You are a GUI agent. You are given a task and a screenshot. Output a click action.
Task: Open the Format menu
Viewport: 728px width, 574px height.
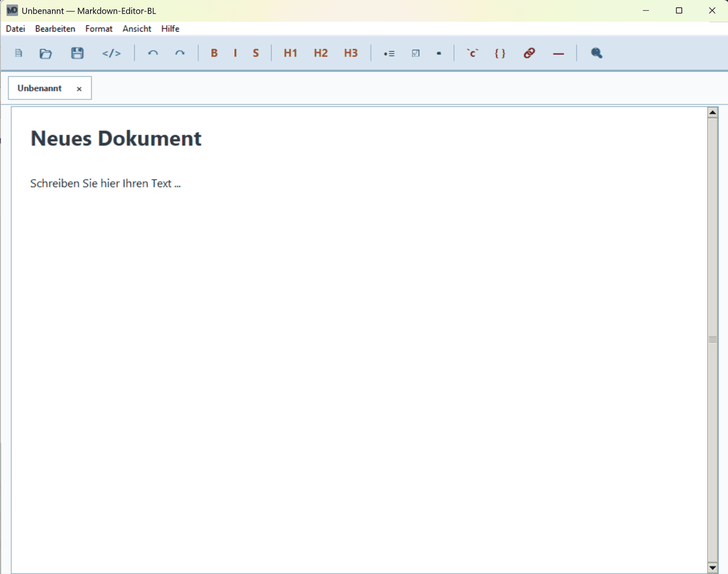click(99, 29)
